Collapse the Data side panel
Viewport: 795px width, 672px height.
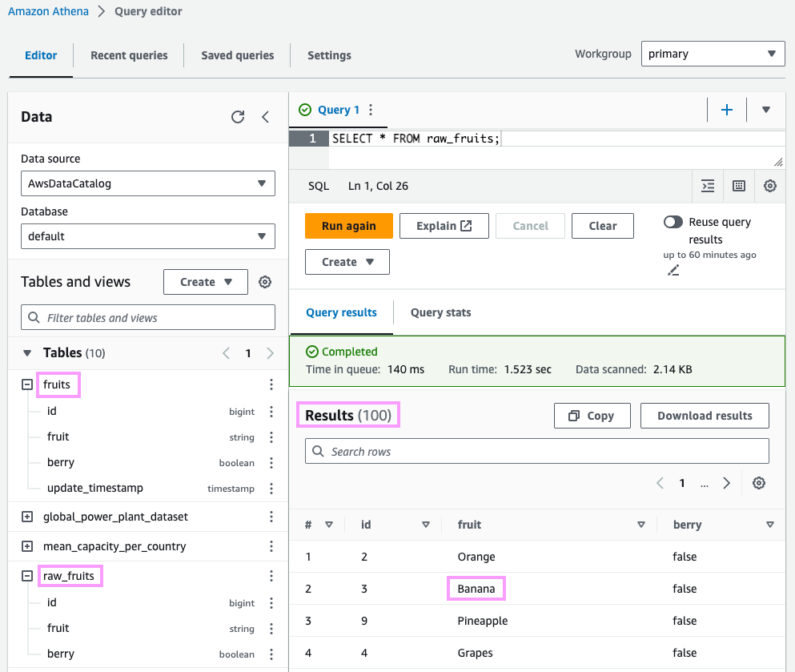(266, 117)
